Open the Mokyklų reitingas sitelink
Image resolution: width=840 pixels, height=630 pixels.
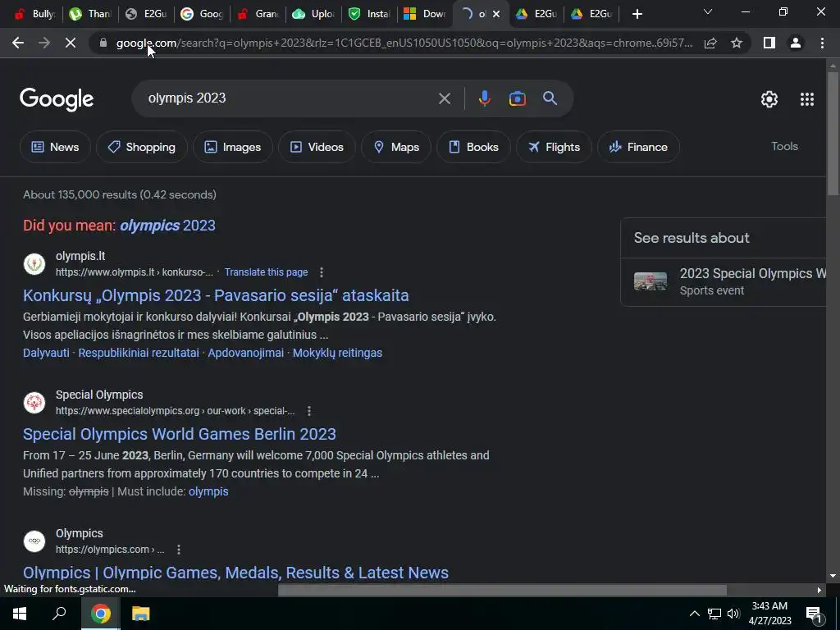[x=337, y=353]
